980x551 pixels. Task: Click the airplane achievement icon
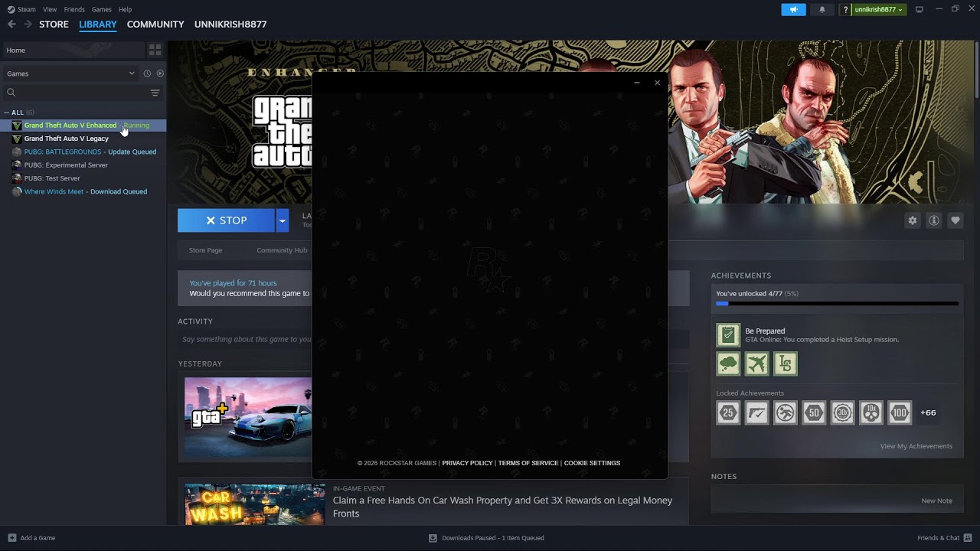point(756,364)
